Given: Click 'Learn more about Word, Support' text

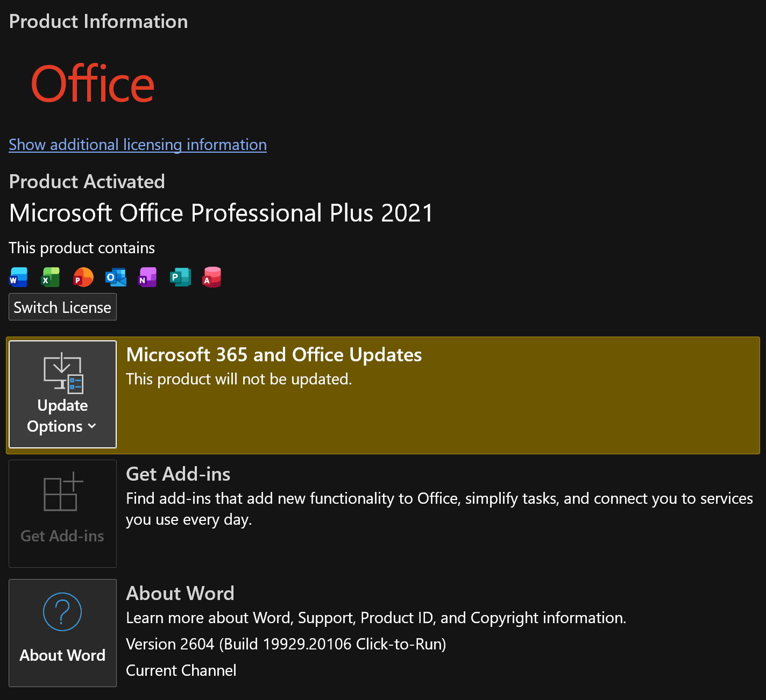Looking at the screenshot, I should pos(376,618).
